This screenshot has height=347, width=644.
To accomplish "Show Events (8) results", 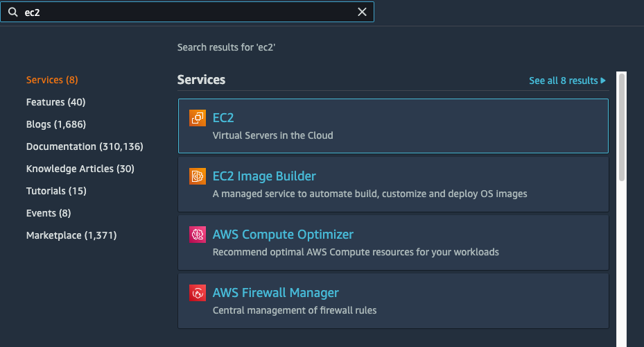I will pos(49,213).
